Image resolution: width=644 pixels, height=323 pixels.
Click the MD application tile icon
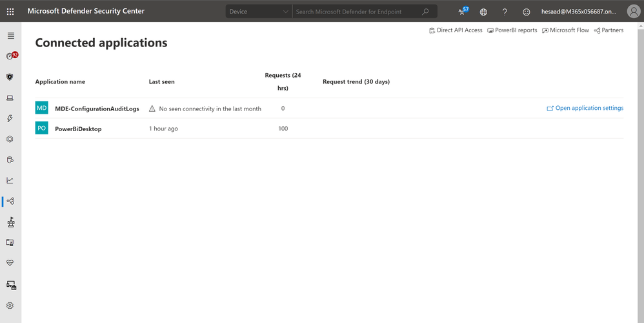(41, 108)
